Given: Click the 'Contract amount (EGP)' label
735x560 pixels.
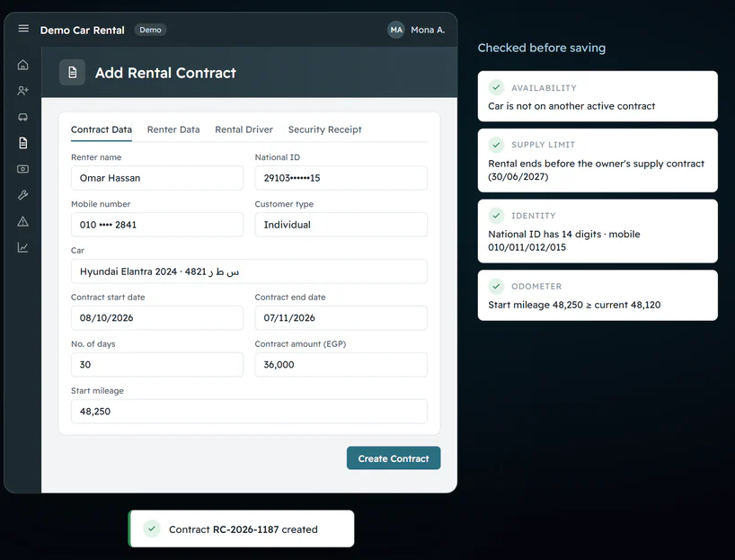Looking at the screenshot, I should tap(300, 343).
